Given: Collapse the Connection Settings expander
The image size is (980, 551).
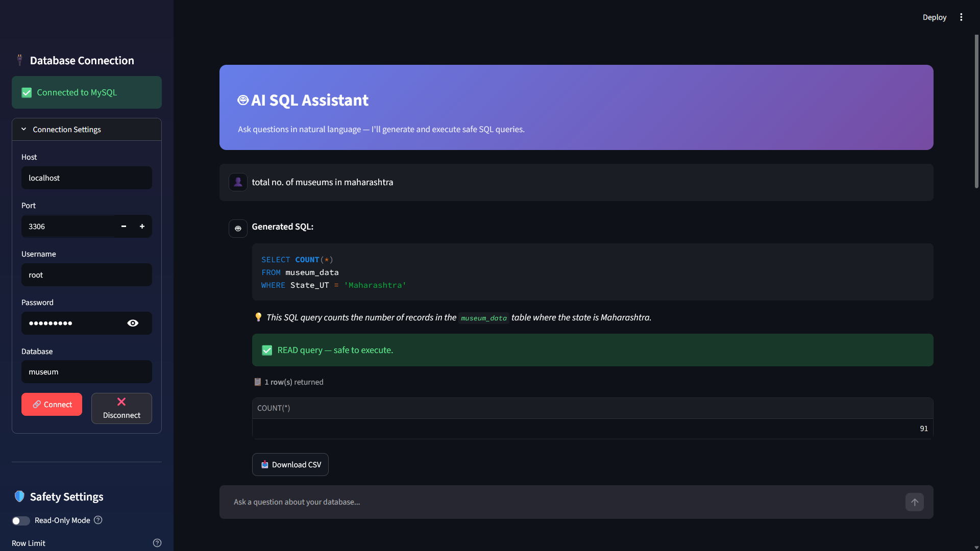Looking at the screenshot, I should pos(87,130).
